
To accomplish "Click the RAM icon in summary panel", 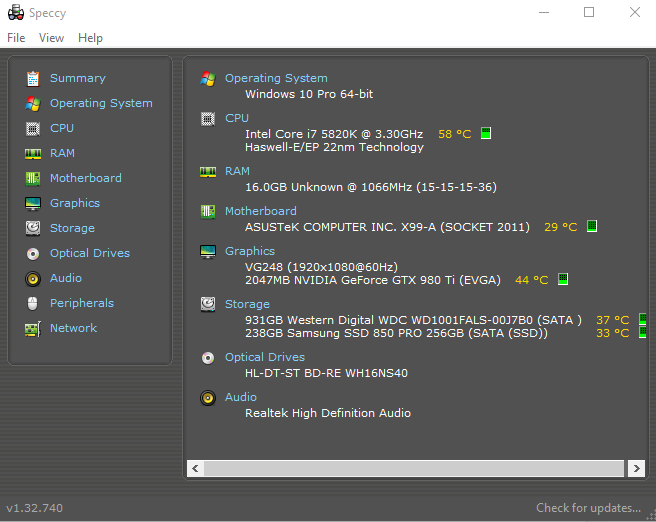I will pos(208,172).
